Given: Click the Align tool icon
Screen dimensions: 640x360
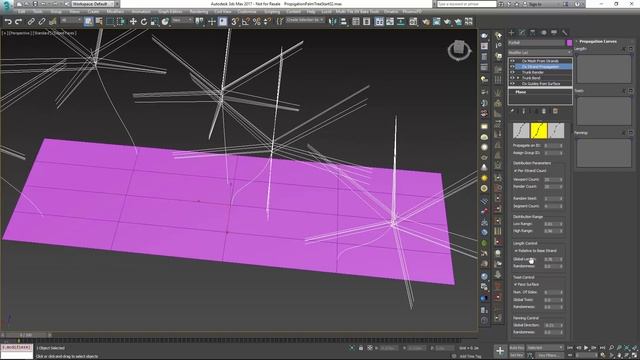Looking at the screenshot, I should point(343,22).
